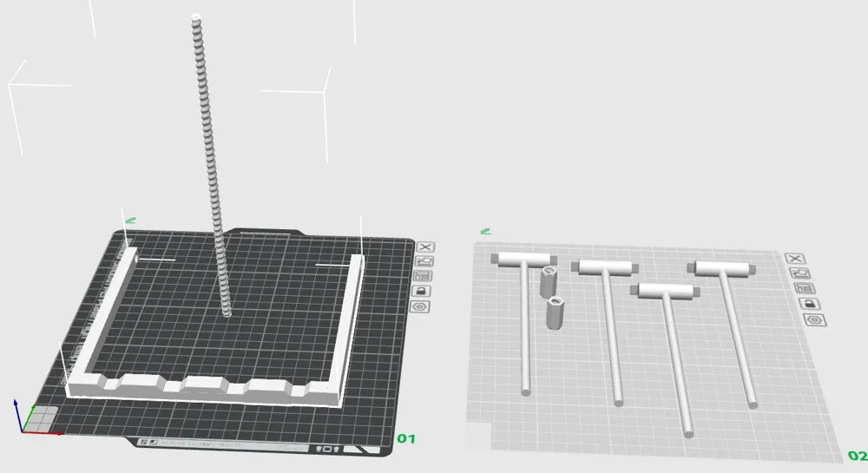
Task: Click the green 02 plate number label
Action: point(857,456)
